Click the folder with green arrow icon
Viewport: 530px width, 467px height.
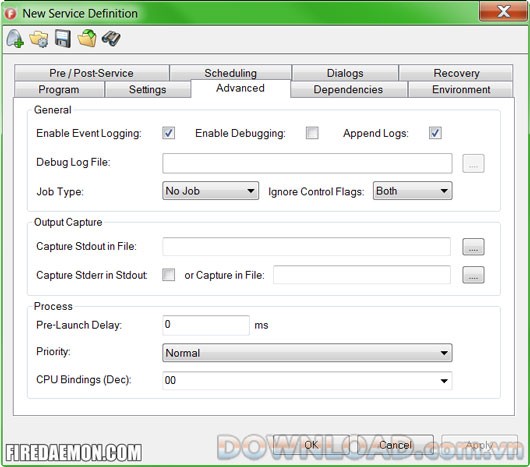click(87, 38)
